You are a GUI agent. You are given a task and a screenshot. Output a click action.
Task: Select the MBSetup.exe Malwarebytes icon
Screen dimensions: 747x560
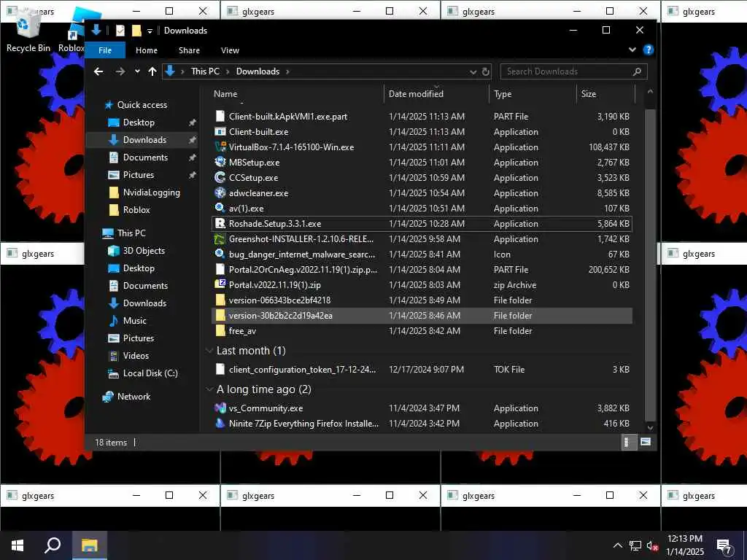tap(220, 163)
